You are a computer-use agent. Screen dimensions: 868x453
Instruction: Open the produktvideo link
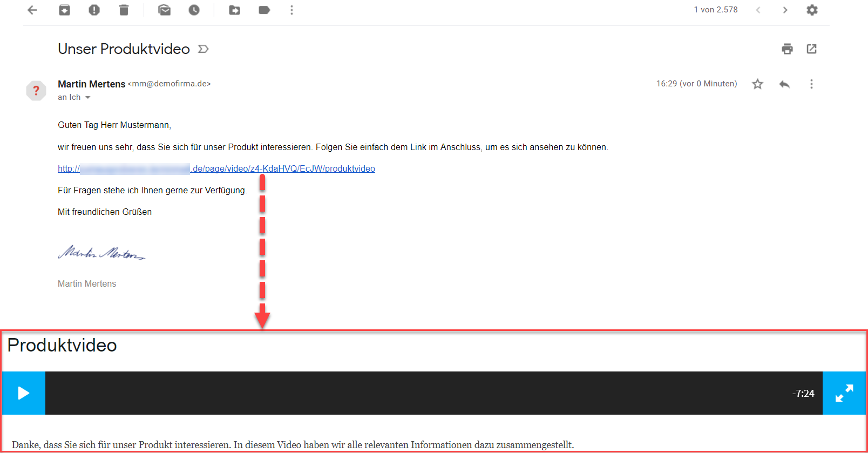216,168
